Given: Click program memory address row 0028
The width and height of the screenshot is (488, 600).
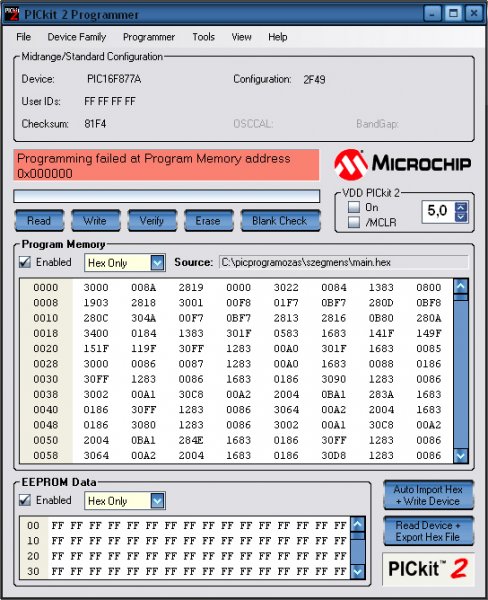Looking at the screenshot, I should click(x=46, y=364).
